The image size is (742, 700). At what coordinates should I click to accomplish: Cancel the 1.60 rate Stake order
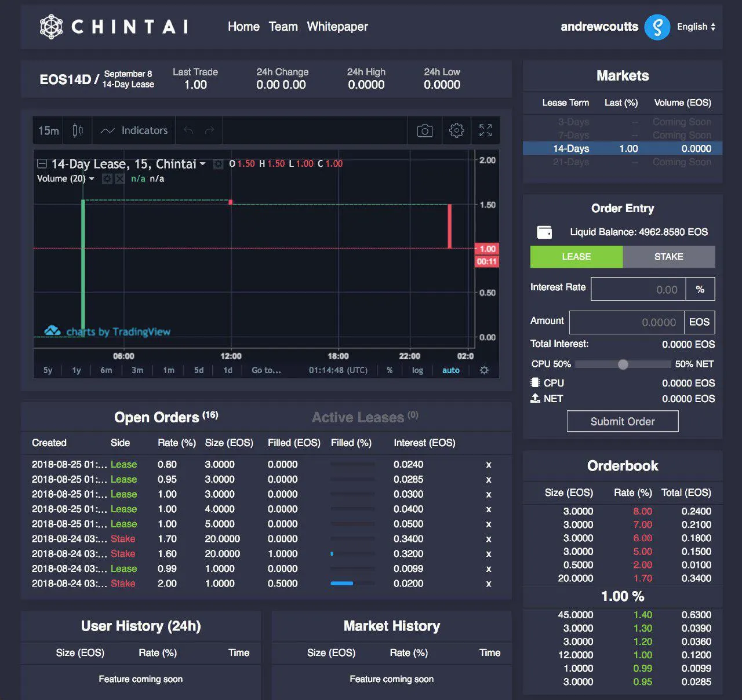(489, 554)
